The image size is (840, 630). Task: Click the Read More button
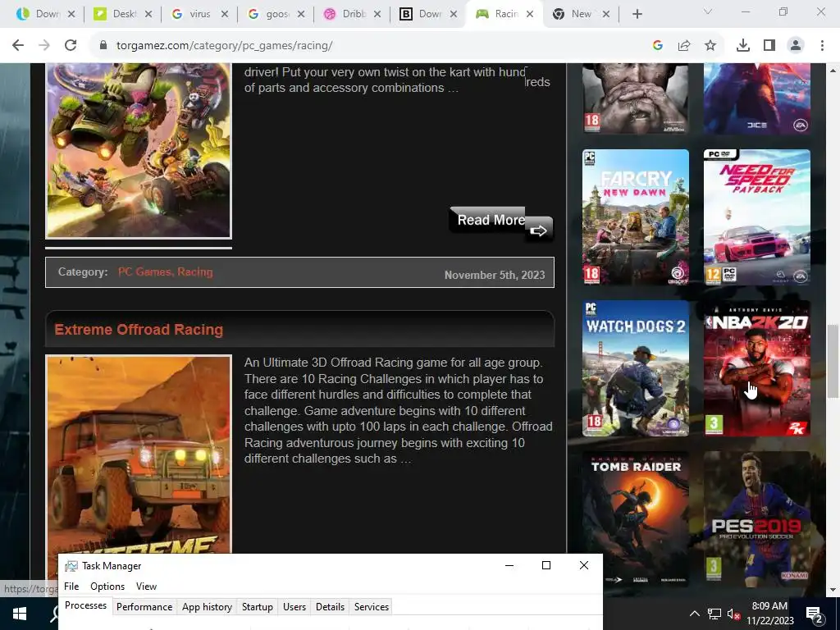501,224
